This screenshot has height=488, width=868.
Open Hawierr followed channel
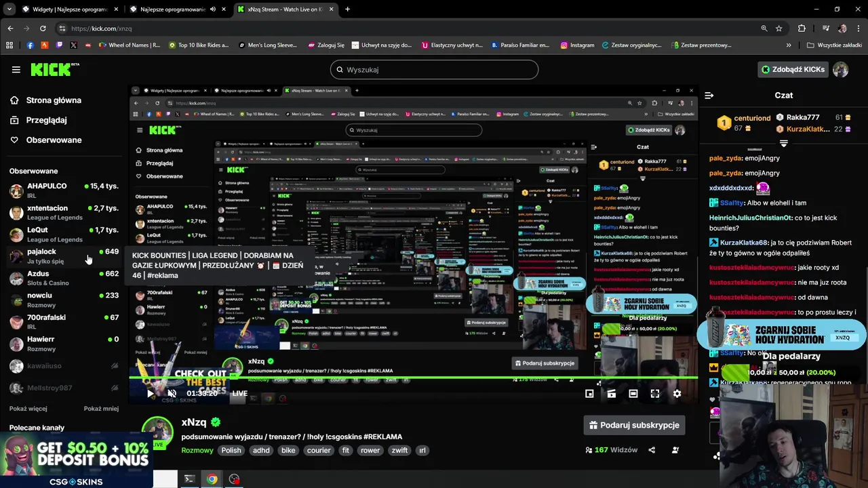tap(64, 344)
